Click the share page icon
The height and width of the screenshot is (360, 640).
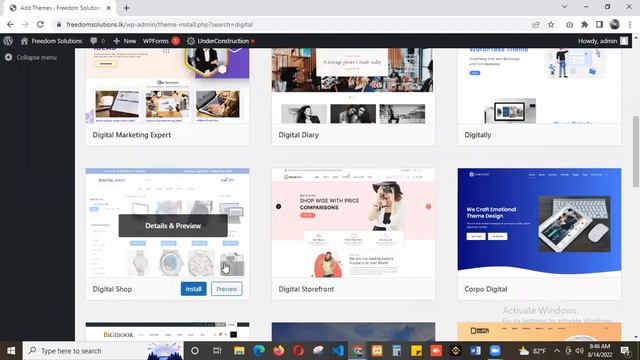coord(536,24)
